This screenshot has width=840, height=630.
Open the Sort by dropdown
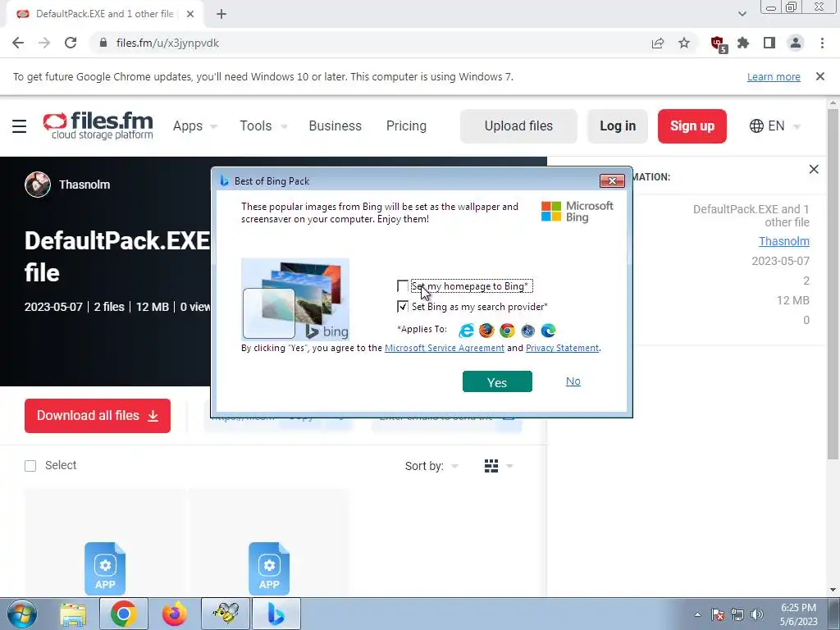pos(431,466)
